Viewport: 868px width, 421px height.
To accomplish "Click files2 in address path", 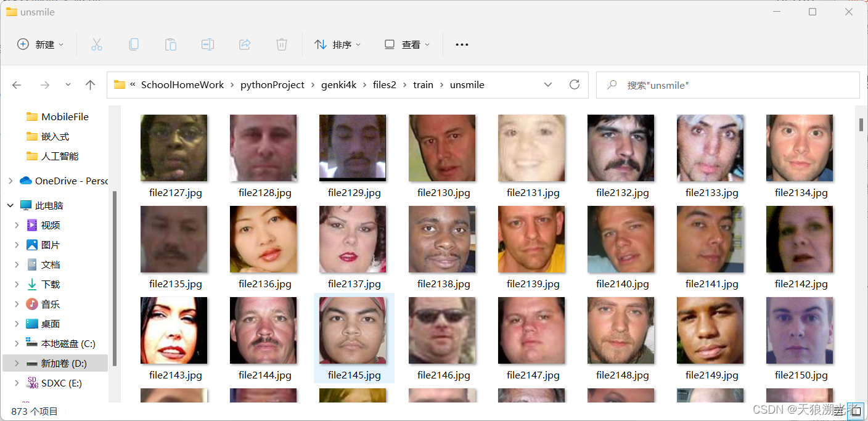I will [385, 85].
